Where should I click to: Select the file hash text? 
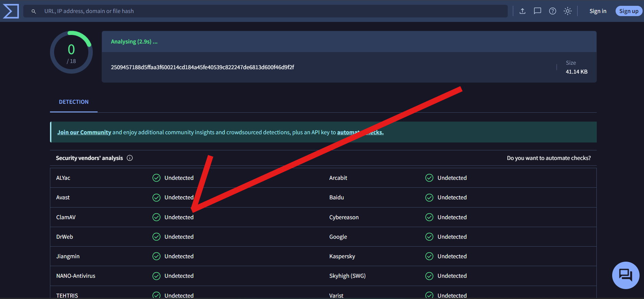tap(202, 67)
